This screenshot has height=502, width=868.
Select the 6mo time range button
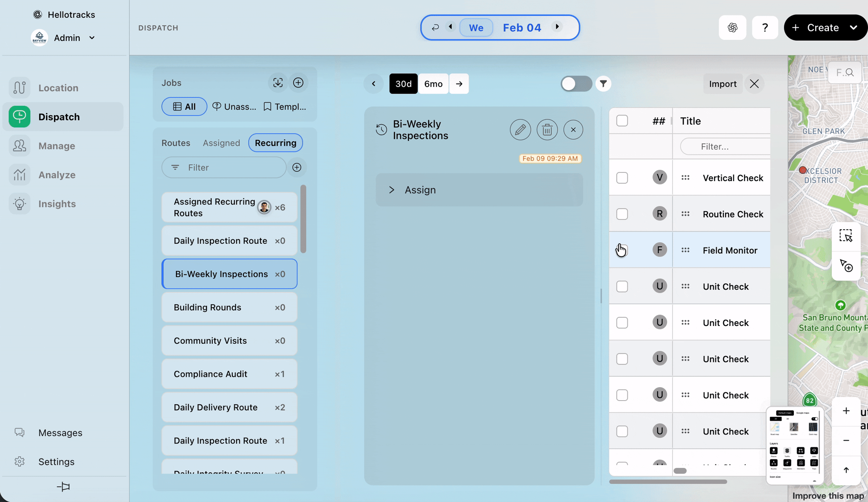[433, 84]
